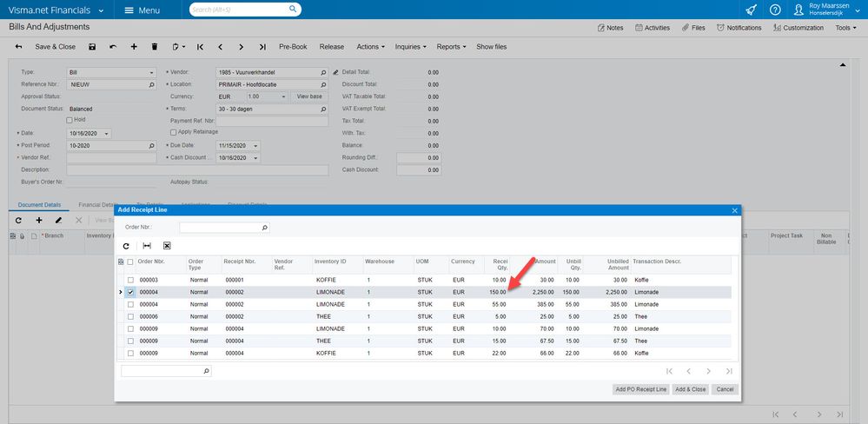Screen dimensions: 868x424
Task: Uncheck the selected order 000004 LIMONADE 150.00 row
Action: (130, 293)
